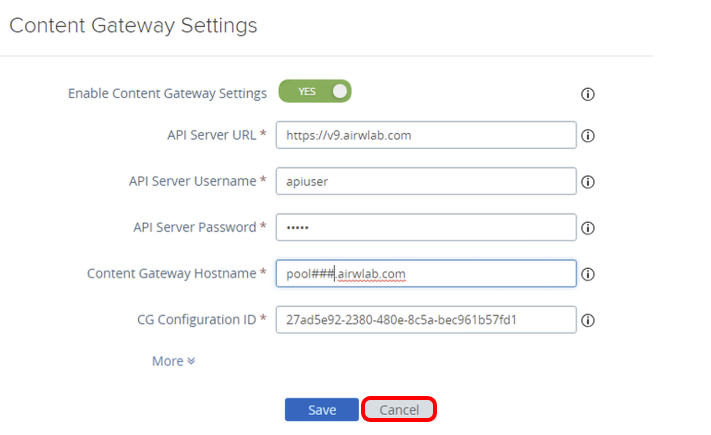
Task: Click the "CG Configuration ID" label text
Action: tap(197, 320)
